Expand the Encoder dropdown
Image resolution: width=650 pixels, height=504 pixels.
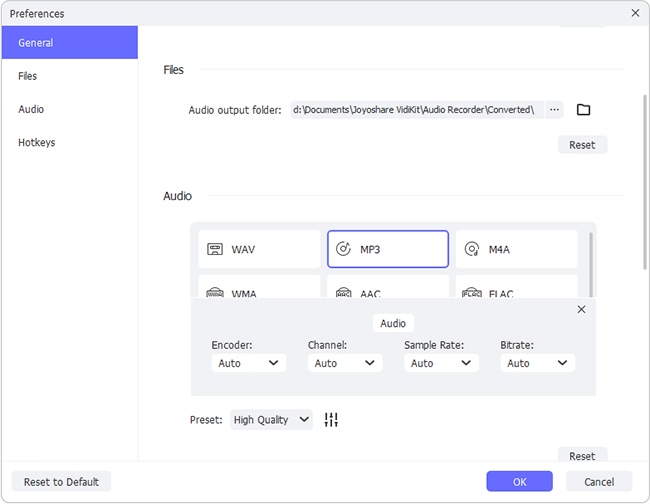coord(249,363)
